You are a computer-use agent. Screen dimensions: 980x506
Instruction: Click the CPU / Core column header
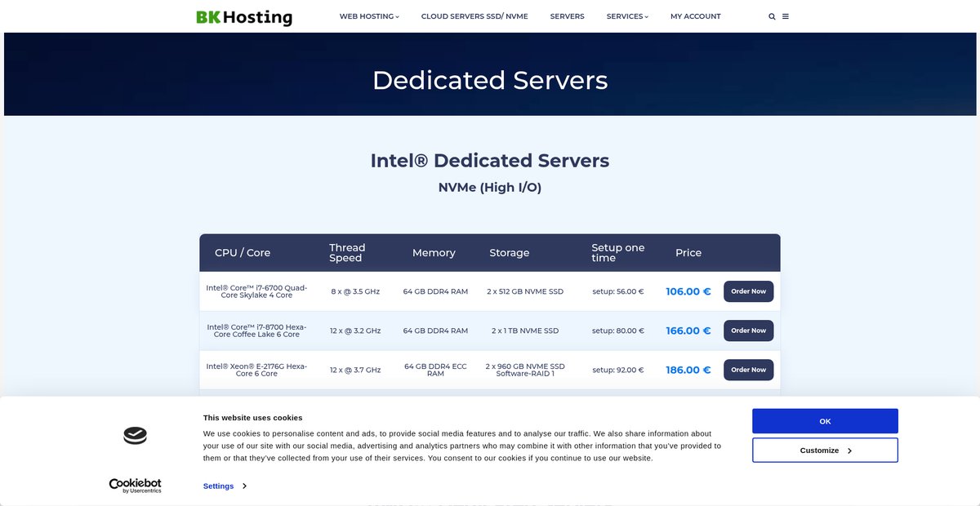point(243,253)
